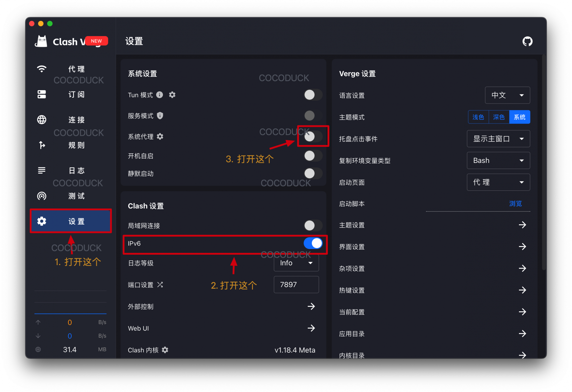572x392 pixels.
Task: Open the 复制环境变量类型 Bash dropdown
Action: pyautogui.click(x=498, y=160)
